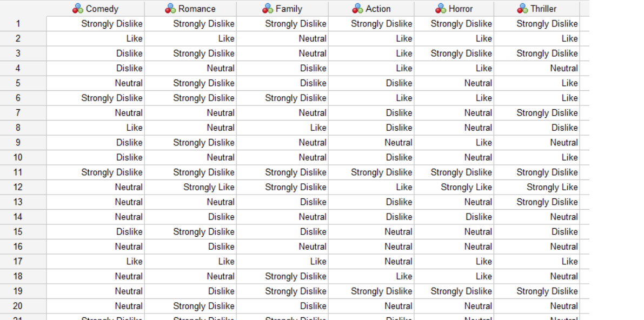Viewport: 644px width, 320px height.
Task: Click the nominal icon beside Comedy header
Action: (x=78, y=9)
